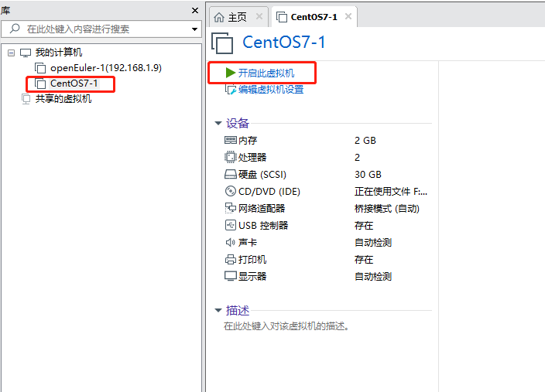This screenshot has height=392, width=545.
Task: Click the home icon on the 主页 tab
Action: click(x=219, y=17)
